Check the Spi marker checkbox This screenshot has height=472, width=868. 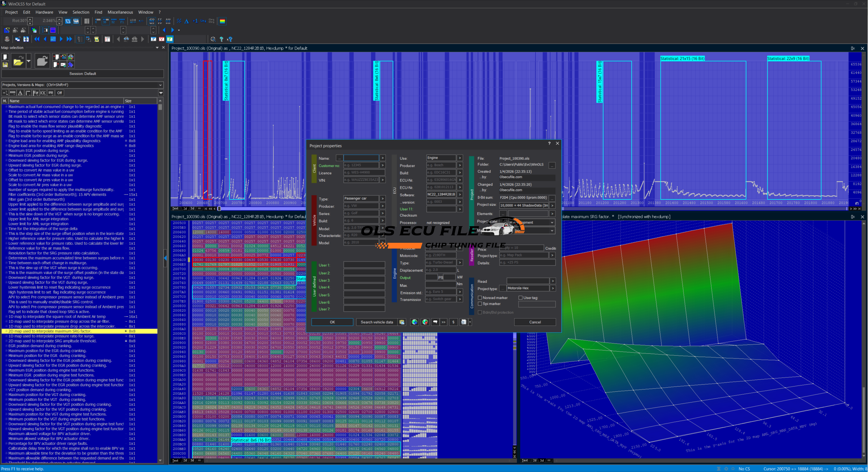click(480, 304)
